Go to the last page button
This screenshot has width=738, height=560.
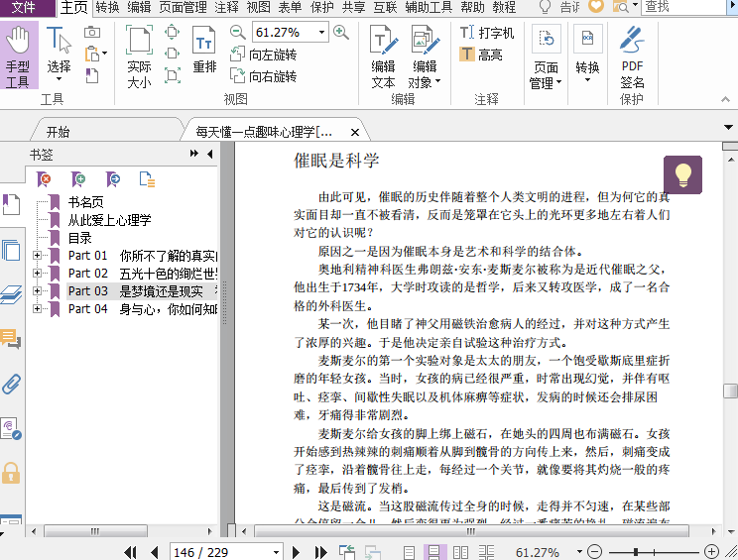[320, 552]
